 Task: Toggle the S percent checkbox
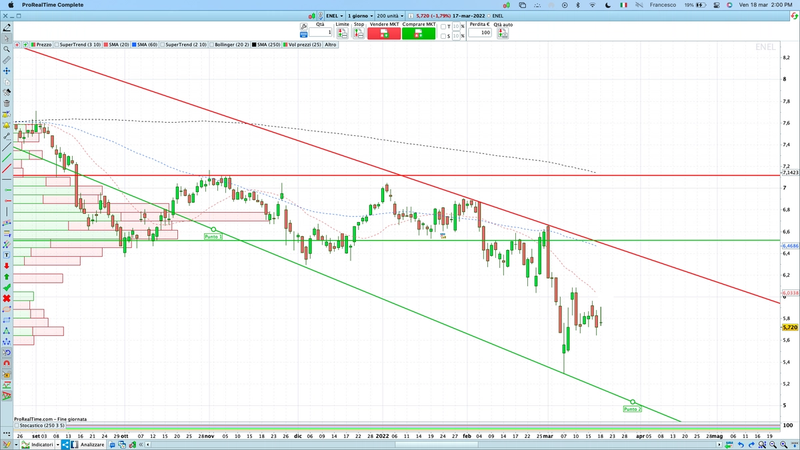pyautogui.click(x=443, y=36)
